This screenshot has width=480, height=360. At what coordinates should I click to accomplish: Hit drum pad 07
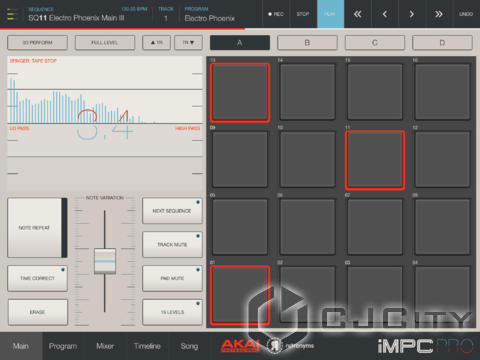(x=375, y=227)
